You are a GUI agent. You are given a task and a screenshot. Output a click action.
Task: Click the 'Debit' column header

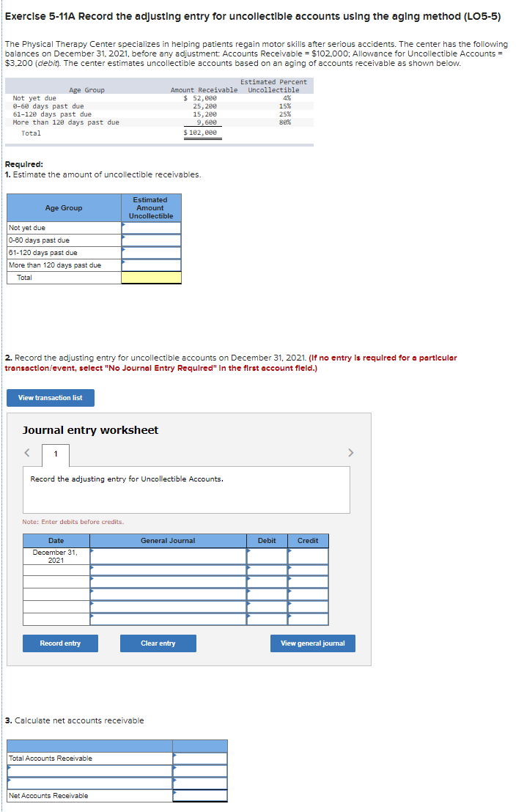tap(267, 541)
